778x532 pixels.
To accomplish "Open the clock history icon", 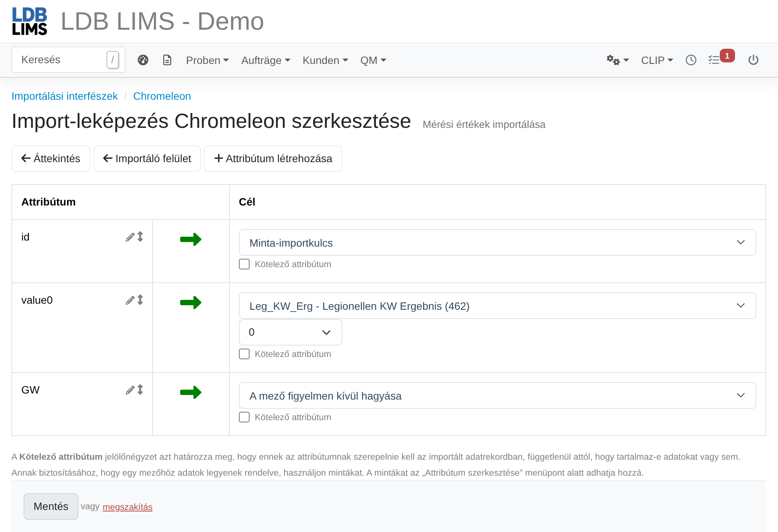I will pos(691,60).
